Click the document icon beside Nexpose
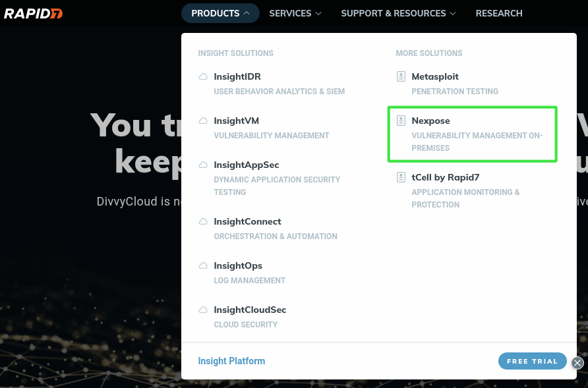 point(401,121)
